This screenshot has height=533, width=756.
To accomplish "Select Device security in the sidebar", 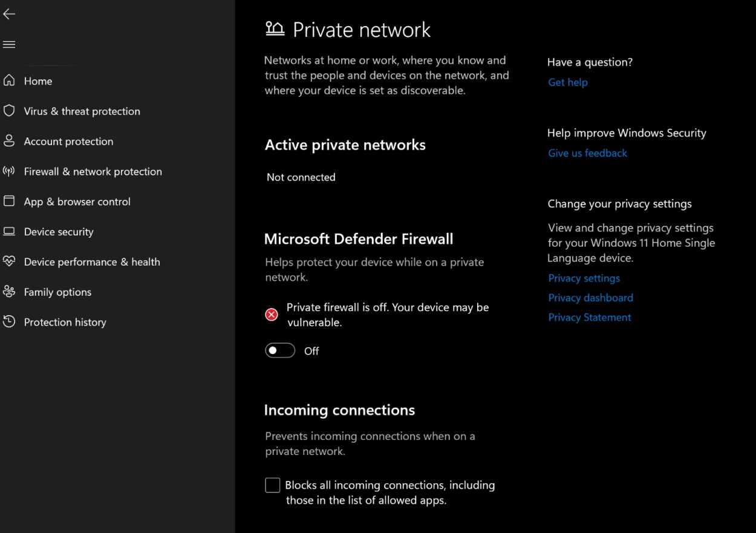I will (59, 232).
